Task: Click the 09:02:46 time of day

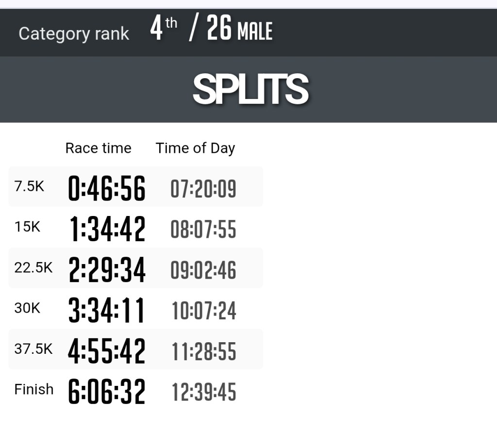Action: [x=203, y=270]
